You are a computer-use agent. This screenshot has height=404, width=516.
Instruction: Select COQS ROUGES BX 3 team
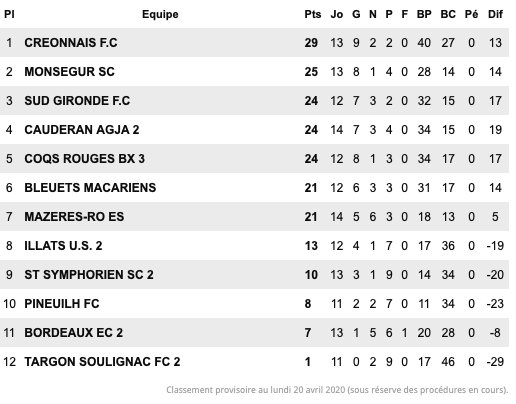click(x=84, y=159)
